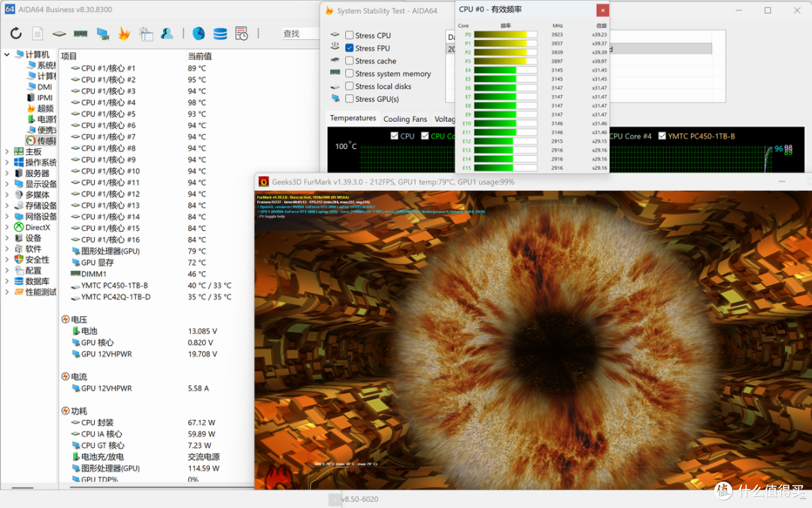Click the memory module icon in AIDA64 toolbar

click(80, 34)
